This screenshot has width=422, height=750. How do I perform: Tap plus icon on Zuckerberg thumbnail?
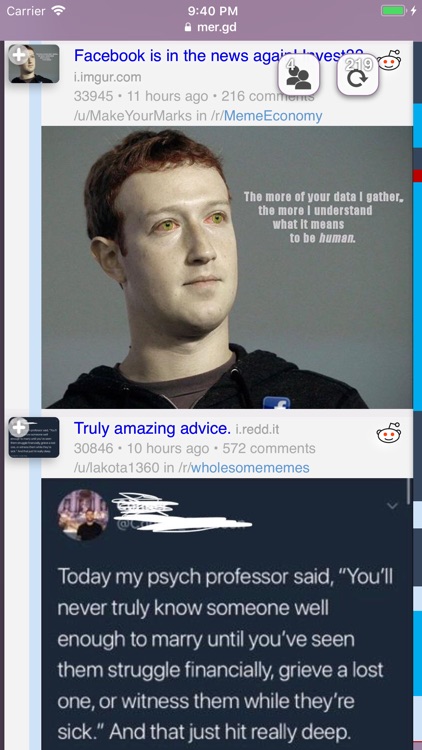click(x=19, y=55)
